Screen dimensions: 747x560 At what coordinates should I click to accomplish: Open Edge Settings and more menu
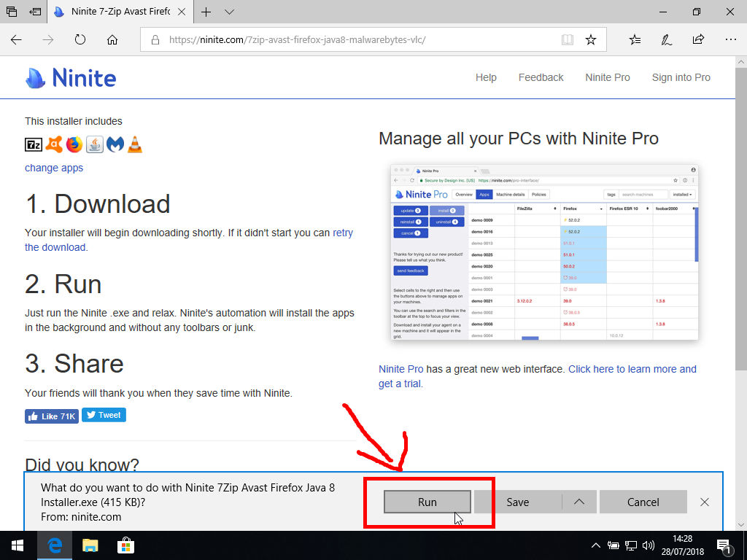[730, 39]
